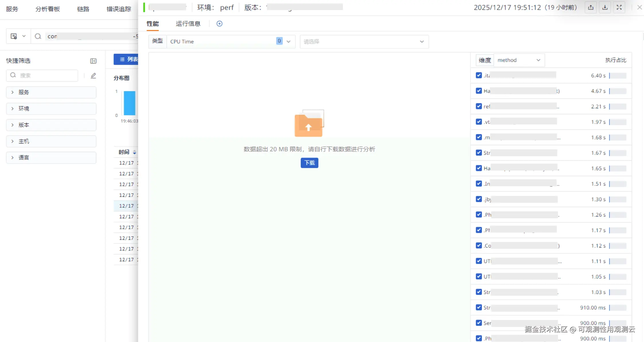
Task: Click the blue 下载 button
Action: pyautogui.click(x=309, y=163)
